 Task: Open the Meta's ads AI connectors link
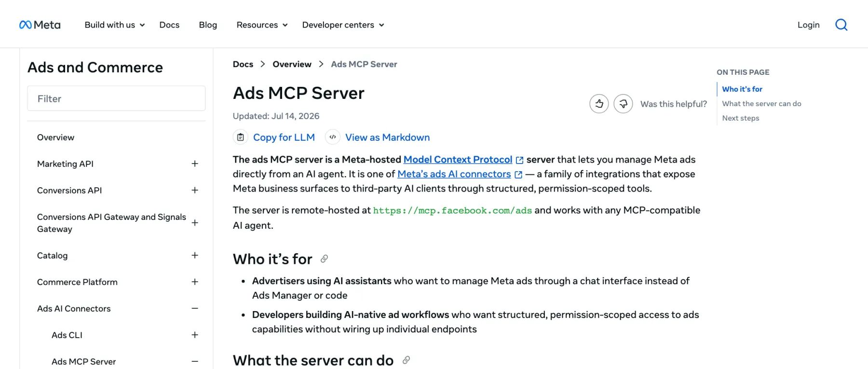click(454, 174)
